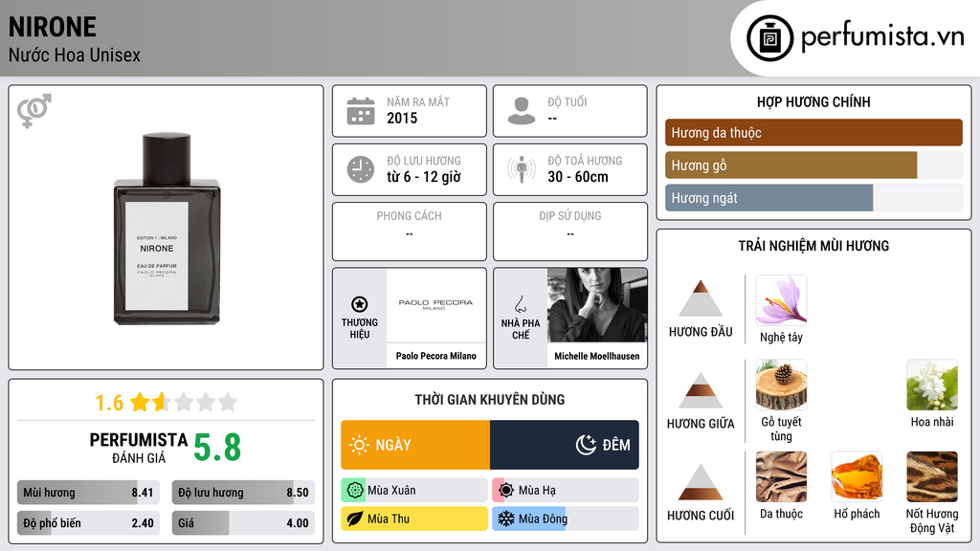Open the Nghệ tây saffron note image
Viewport: 980px width, 551px height.
tap(781, 299)
